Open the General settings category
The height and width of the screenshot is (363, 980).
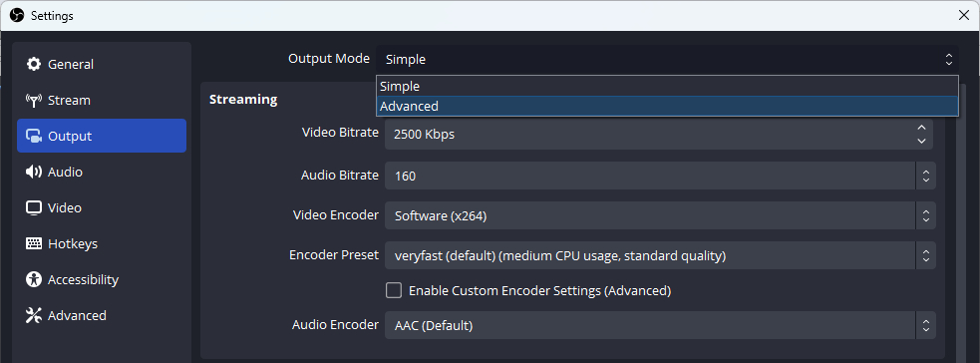pyautogui.click(x=102, y=64)
